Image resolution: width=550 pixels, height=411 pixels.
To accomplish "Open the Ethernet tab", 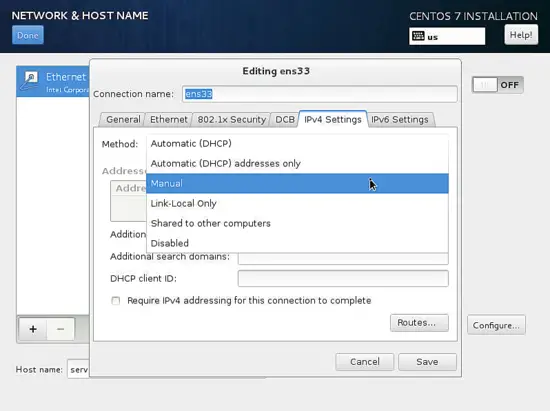I will 169,120.
